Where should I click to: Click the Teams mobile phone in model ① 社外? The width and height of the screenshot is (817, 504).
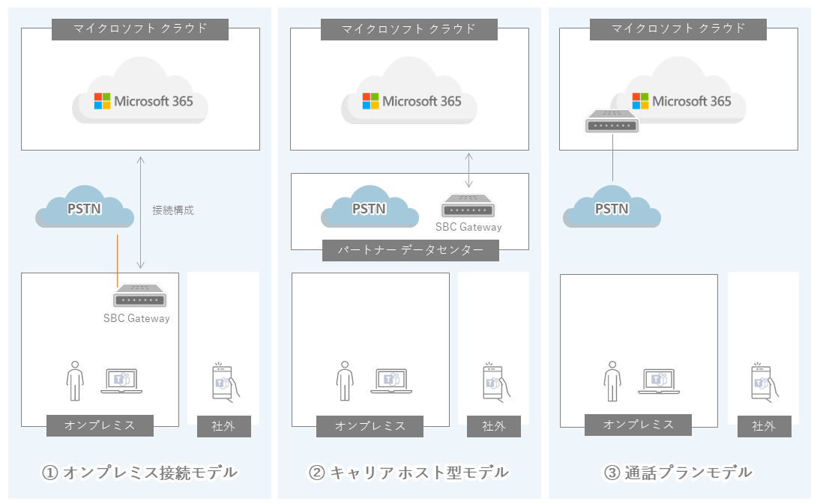tap(226, 383)
